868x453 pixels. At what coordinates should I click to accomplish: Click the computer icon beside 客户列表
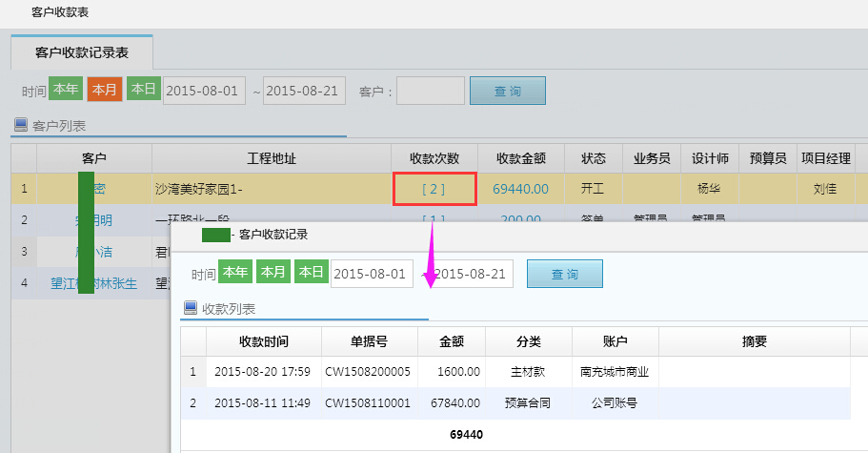[x=20, y=125]
